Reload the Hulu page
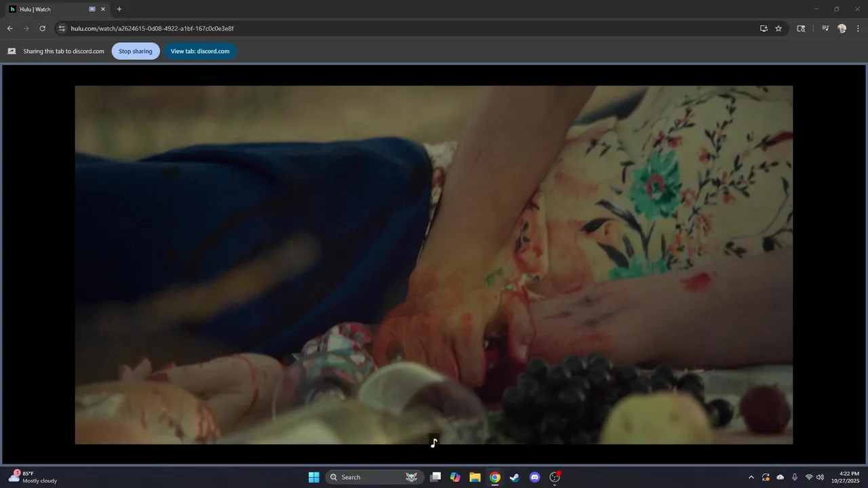 [x=42, y=28]
